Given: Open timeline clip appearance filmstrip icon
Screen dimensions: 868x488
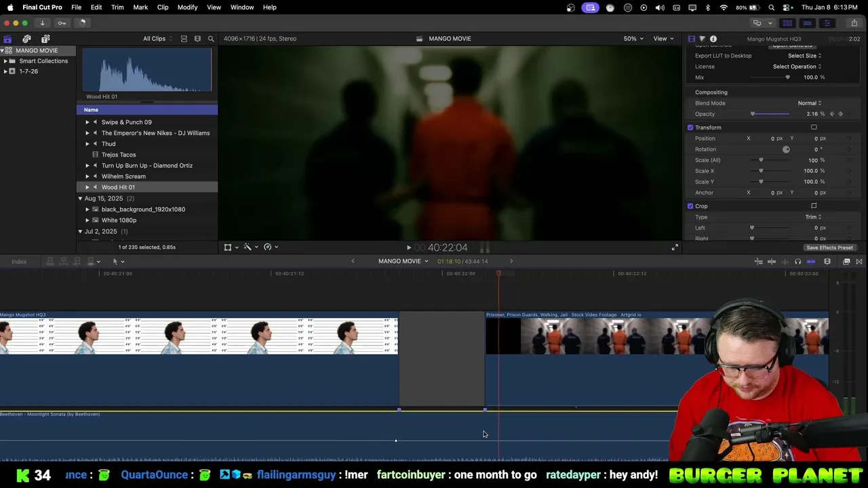Looking at the screenshot, I should (827, 262).
